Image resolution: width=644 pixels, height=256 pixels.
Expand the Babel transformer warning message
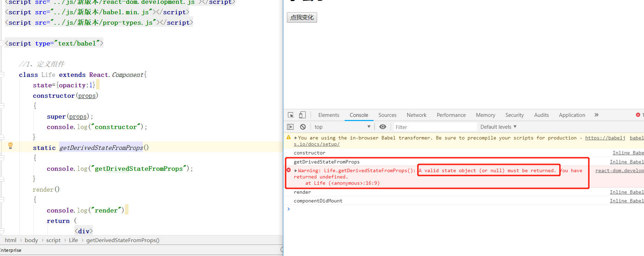pyautogui.click(x=296, y=138)
